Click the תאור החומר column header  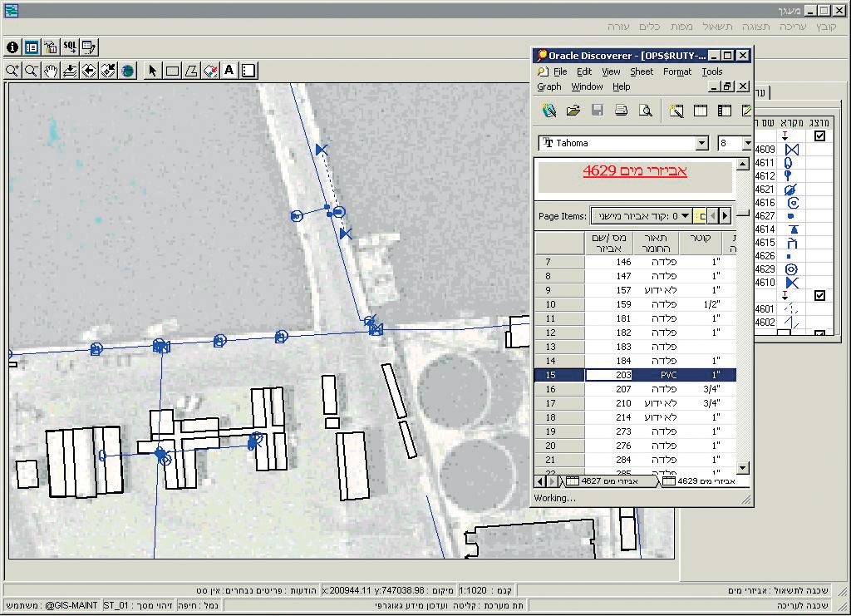(x=657, y=243)
